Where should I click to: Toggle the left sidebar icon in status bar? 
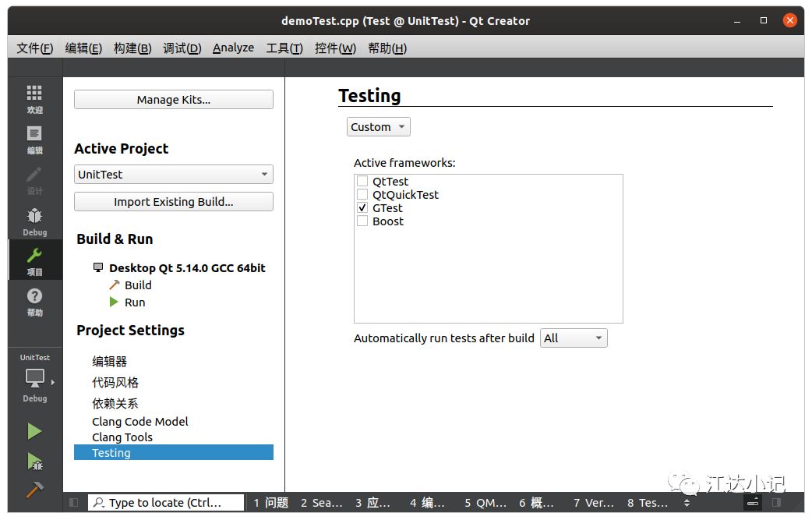click(x=73, y=502)
